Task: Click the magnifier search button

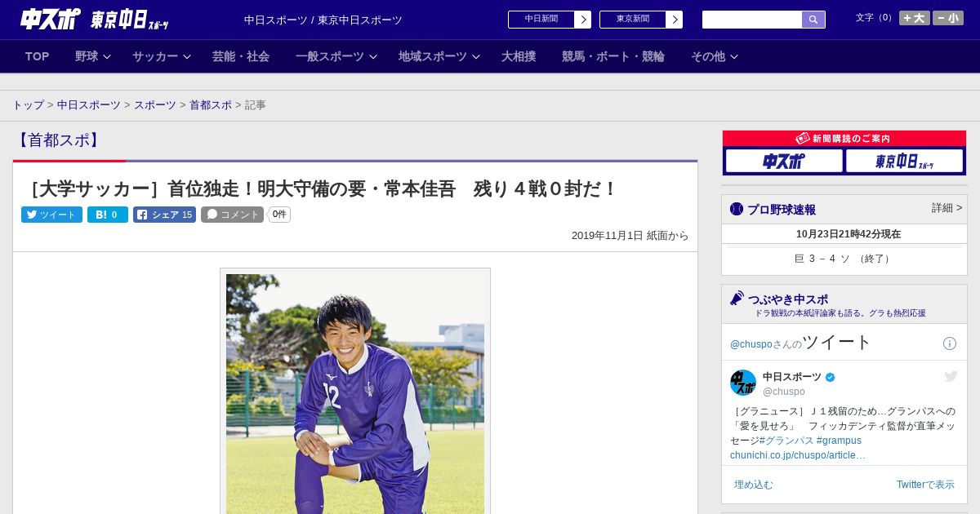Action: click(x=813, y=20)
